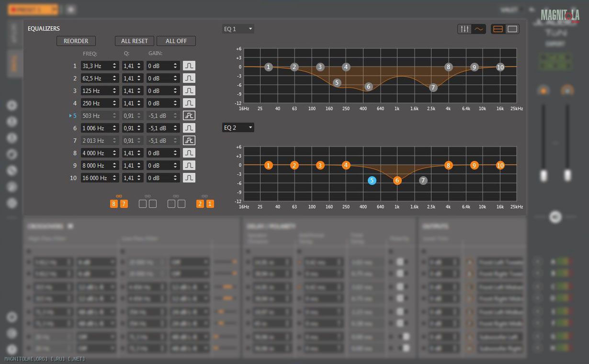
Task: Select node 9 in the EQ 1 graph
Action: pyautogui.click(x=474, y=67)
